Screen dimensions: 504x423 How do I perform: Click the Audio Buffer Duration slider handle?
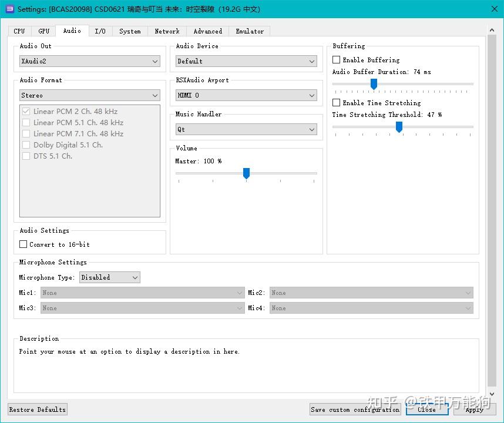point(374,84)
